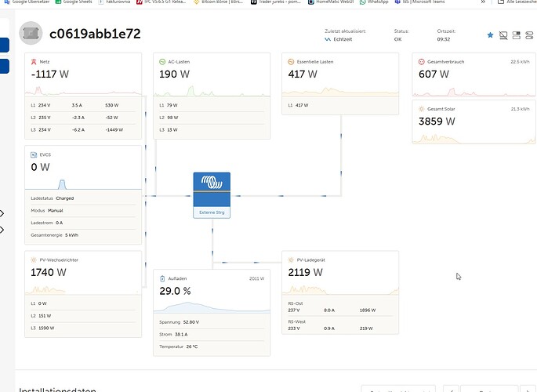Screen dimensions: 537x392
Task: Click the AC-Lasten sparkline graph
Action: coord(212,91)
